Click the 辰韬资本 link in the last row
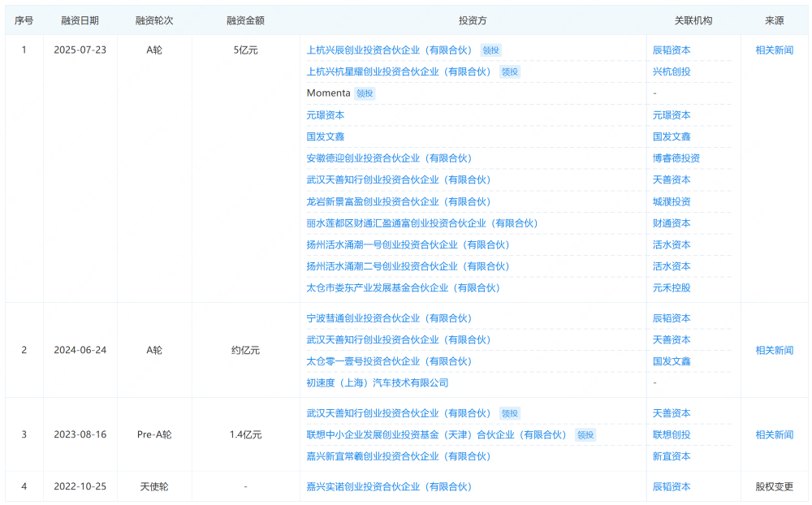Screen dimensions: 812x505 [671, 486]
